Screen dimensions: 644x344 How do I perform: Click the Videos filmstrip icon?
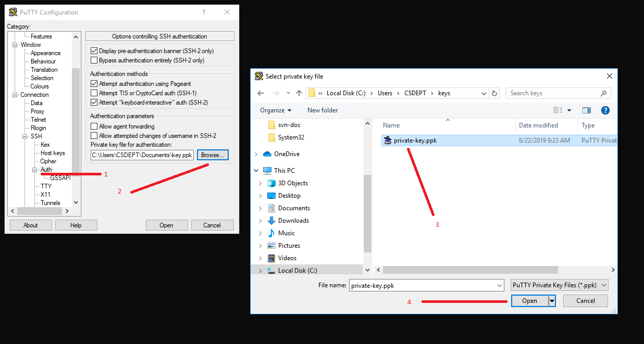[x=271, y=258]
